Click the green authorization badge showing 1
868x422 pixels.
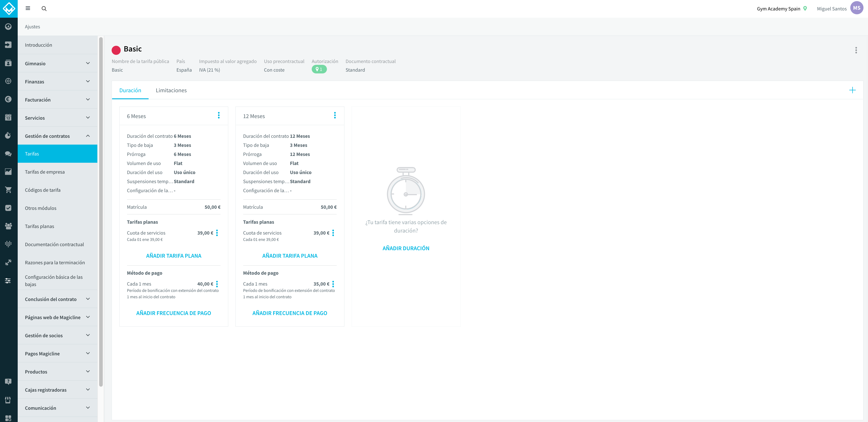pos(319,69)
